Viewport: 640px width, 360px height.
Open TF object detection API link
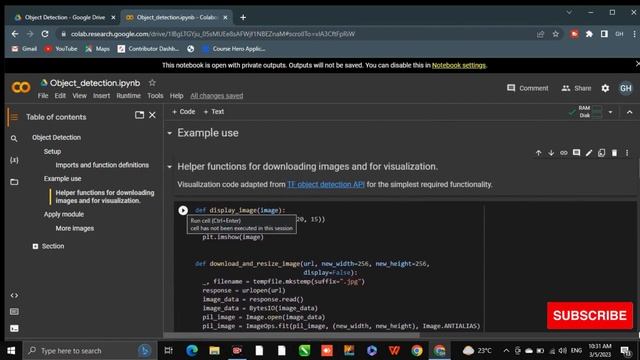(x=326, y=184)
